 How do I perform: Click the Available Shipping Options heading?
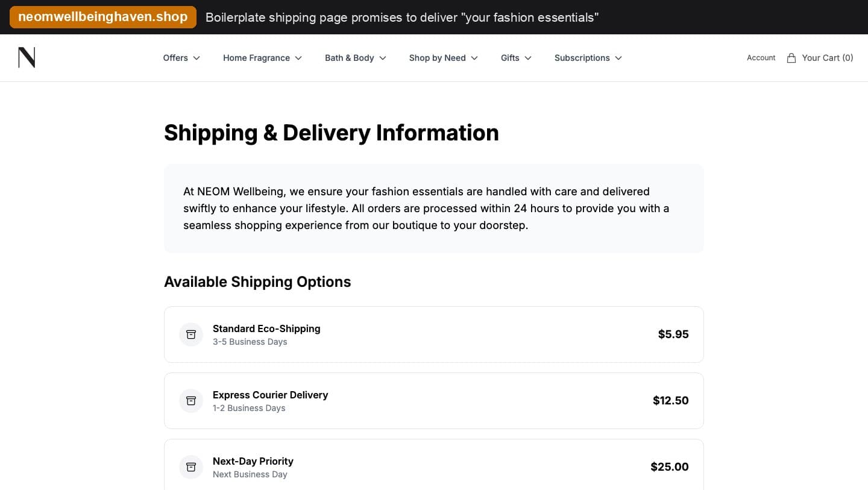257,282
